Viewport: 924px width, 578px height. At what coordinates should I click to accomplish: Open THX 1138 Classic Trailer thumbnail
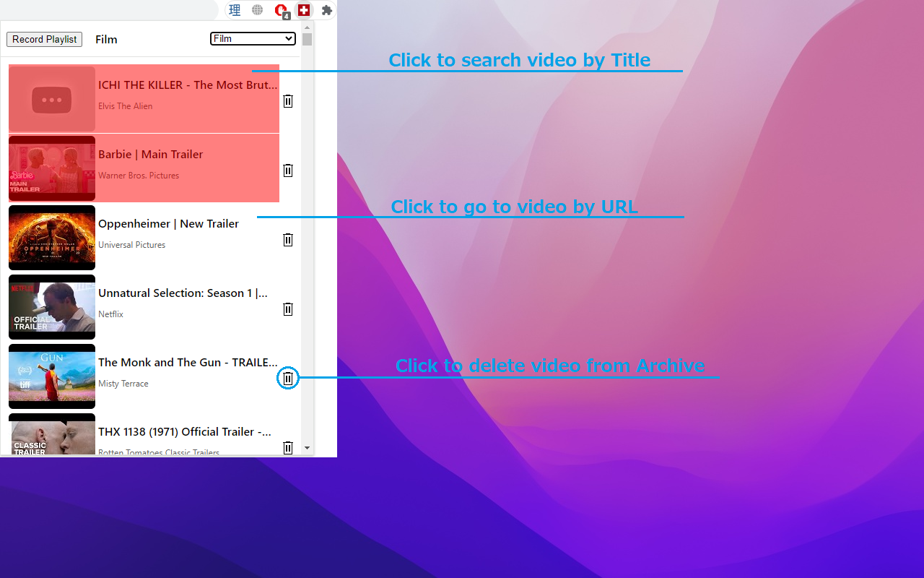click(52, 434)
